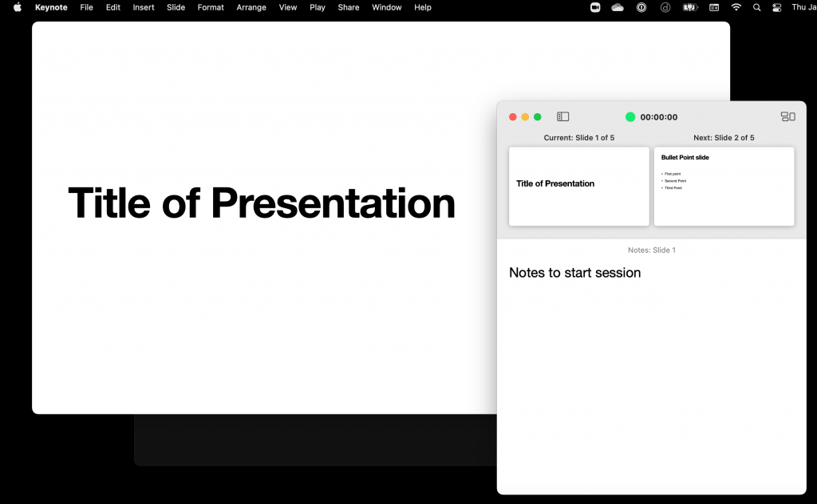Viewport: 817px width, 504px height.
Task: Open the Play menu
Action: pyautogui.click(x=318, y=7)
